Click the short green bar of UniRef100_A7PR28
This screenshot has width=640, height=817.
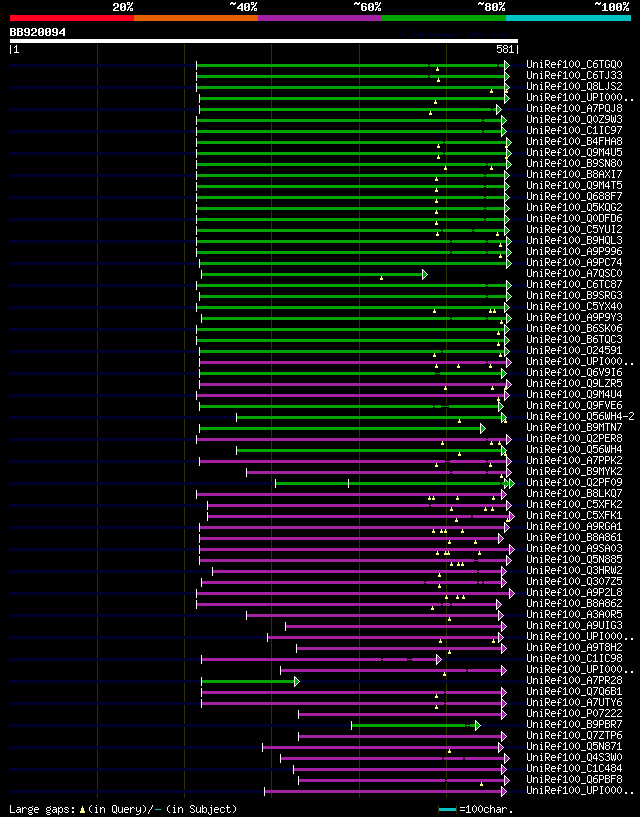point(250,681)
